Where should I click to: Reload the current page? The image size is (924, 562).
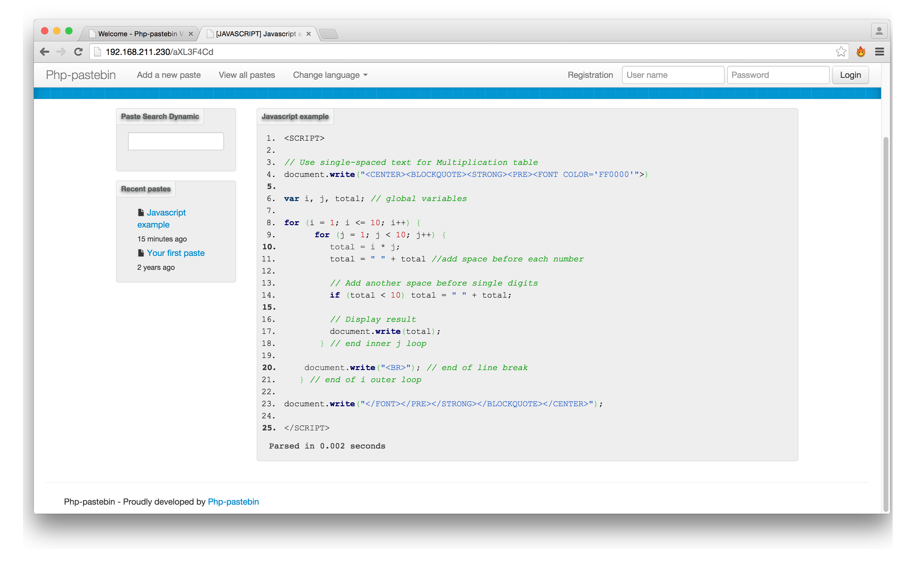pos(78,52)
